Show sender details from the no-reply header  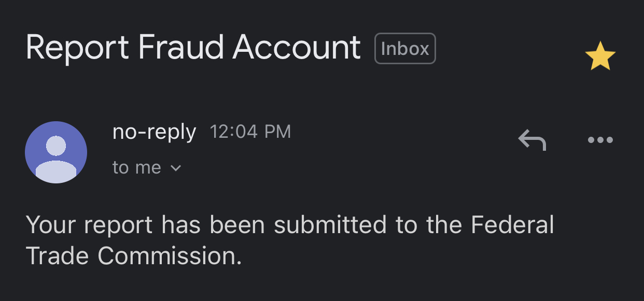pyautogui.click(x=154, y=132)
